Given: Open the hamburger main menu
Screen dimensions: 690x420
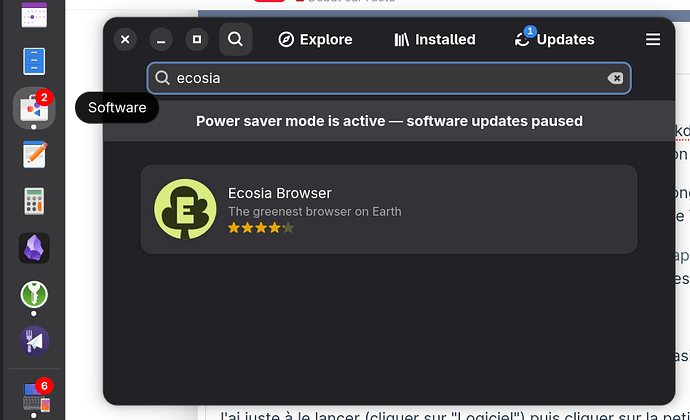Looking at the screenshot, I should point(653,39).
